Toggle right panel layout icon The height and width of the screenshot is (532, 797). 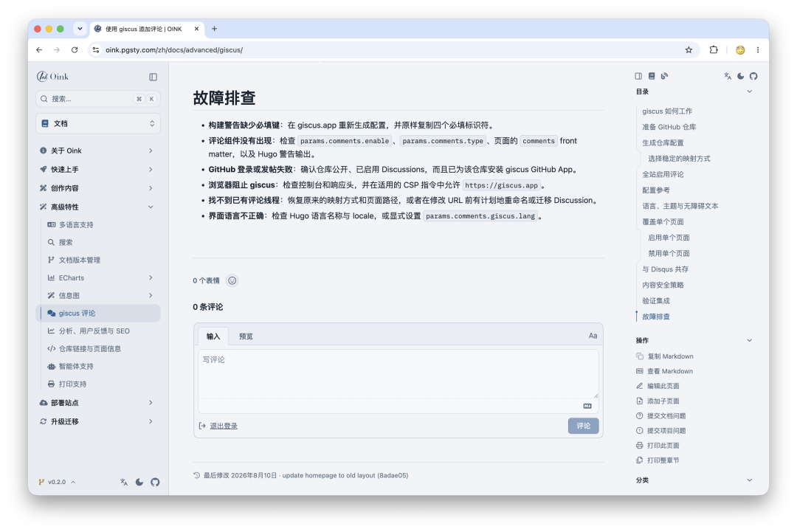638,76
